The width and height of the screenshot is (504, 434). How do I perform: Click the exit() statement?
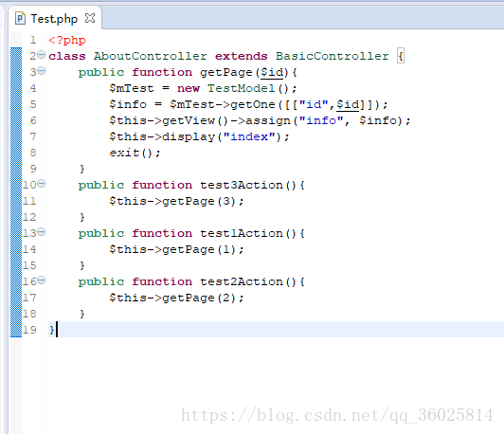135,153
